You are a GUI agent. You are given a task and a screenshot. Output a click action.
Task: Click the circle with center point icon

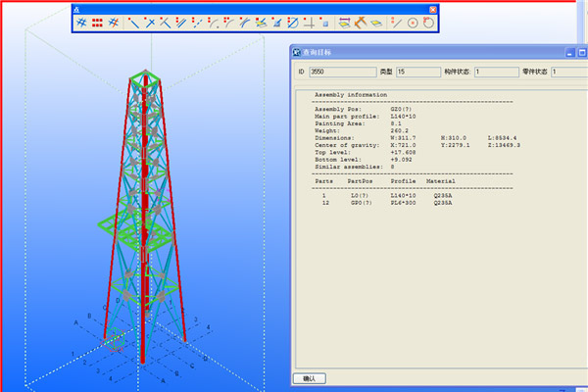click(x=412, y=22)
